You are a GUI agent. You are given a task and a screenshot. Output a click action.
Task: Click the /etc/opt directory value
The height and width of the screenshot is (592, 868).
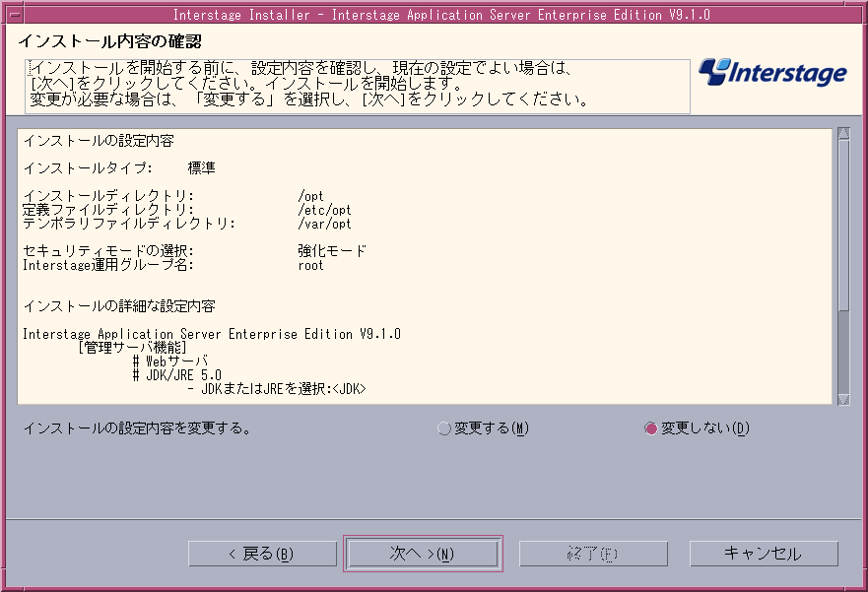(x=324, y=210)
